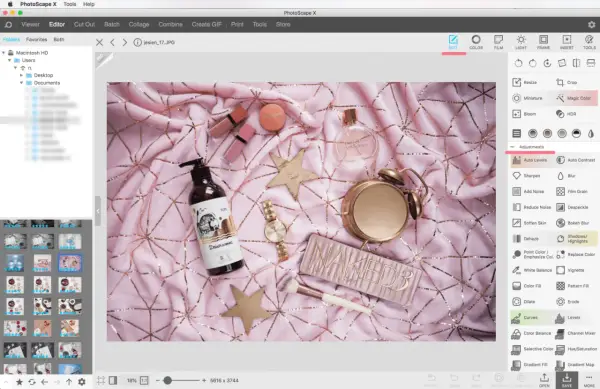Collapse Macintosh HD tree node
This screenshot has width=600, height=389.
click(x=4, y=53)
